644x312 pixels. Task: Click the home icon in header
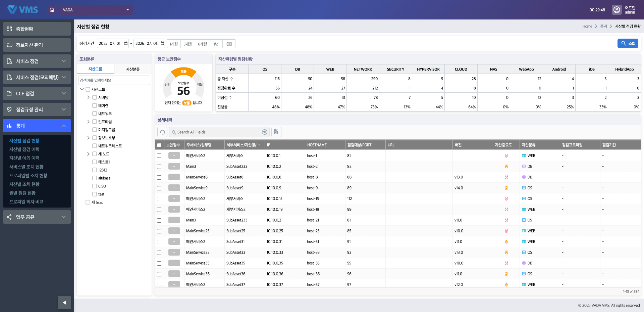click(52, 10)
